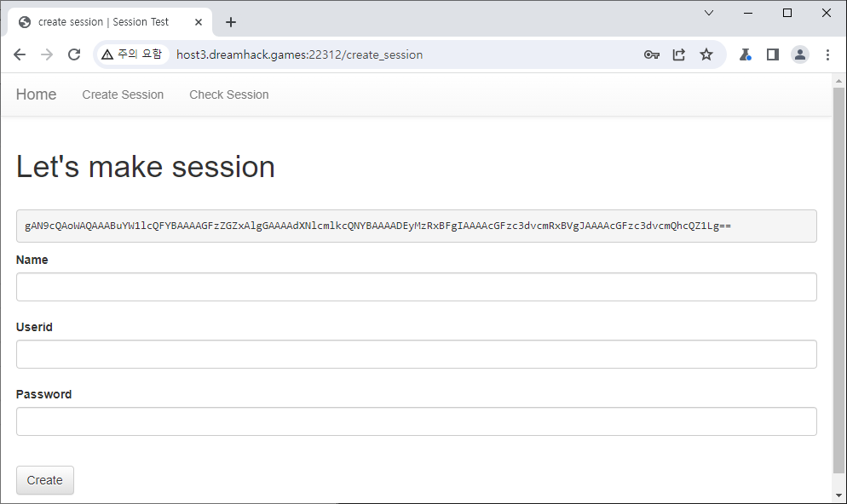Close the create session tab
This screenshot has height=504, width=847.
click(x=199, y=22)
